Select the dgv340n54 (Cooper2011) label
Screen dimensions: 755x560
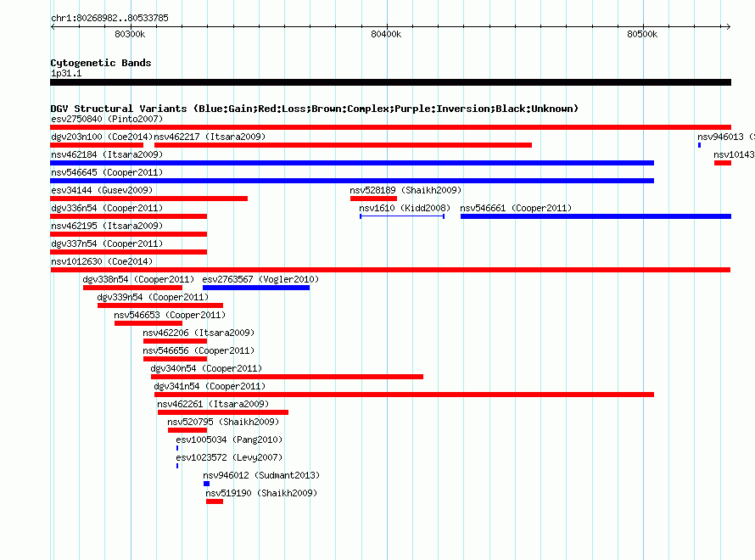(206, 368)
